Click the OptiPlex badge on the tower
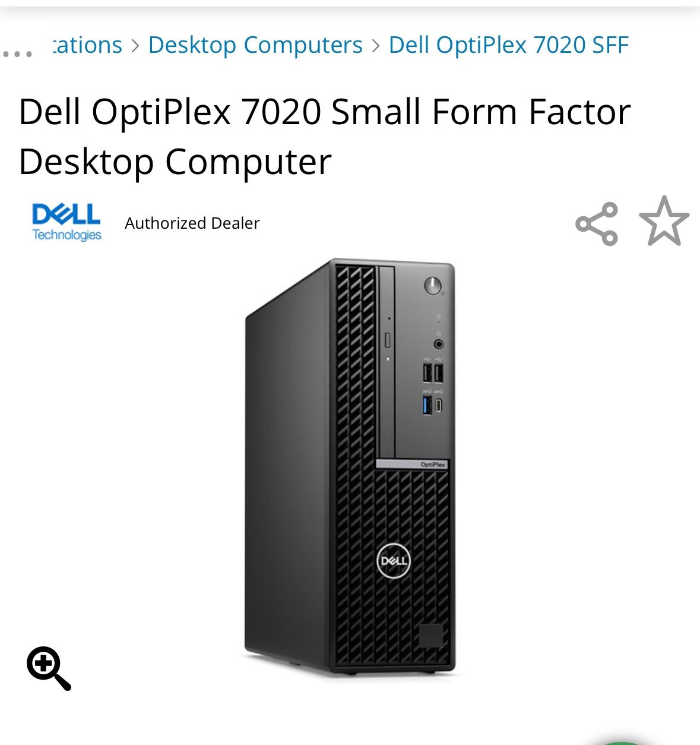 411,464
